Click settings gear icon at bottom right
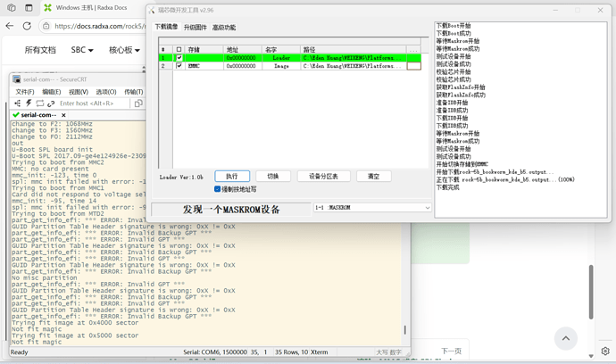Image resolution: width=616 pixels, height=364 pixels. tap(605, 351)
